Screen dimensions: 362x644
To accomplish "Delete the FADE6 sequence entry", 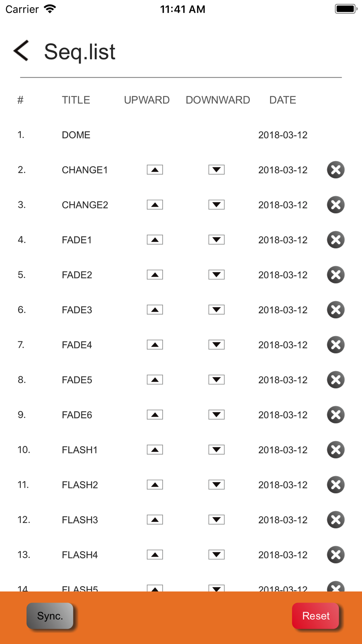I will click(336, 415).
